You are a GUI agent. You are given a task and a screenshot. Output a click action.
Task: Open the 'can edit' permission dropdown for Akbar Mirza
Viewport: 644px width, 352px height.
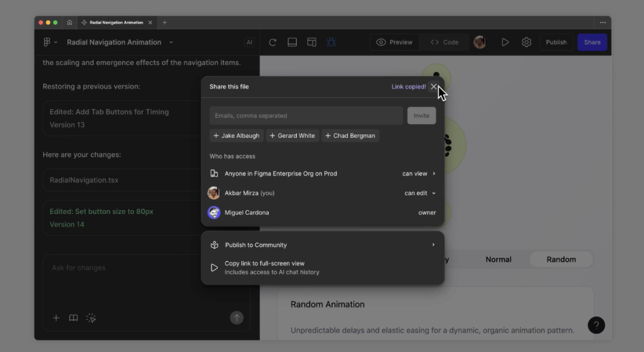(420, 193)
